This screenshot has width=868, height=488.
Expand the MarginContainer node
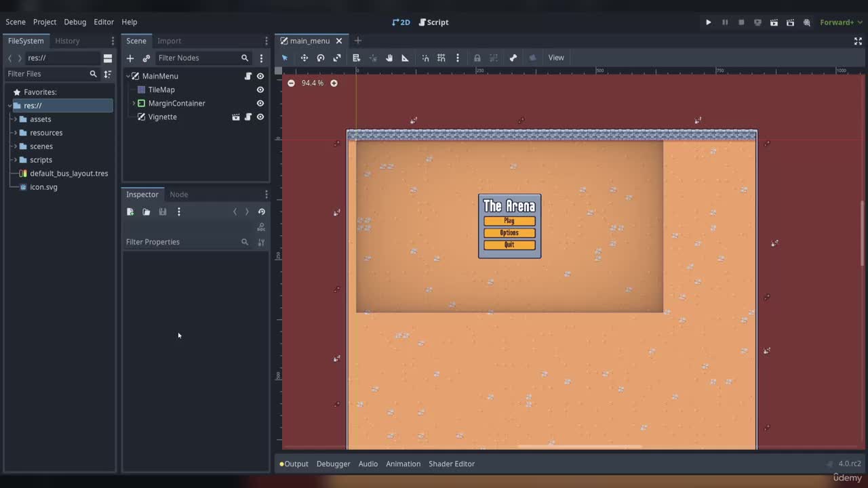(134, 104)
